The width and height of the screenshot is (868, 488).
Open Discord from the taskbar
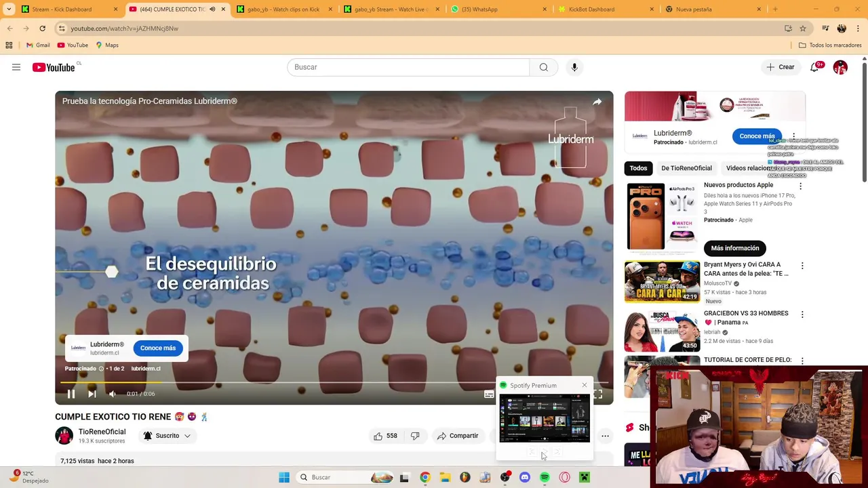click(x=524, y=477)
